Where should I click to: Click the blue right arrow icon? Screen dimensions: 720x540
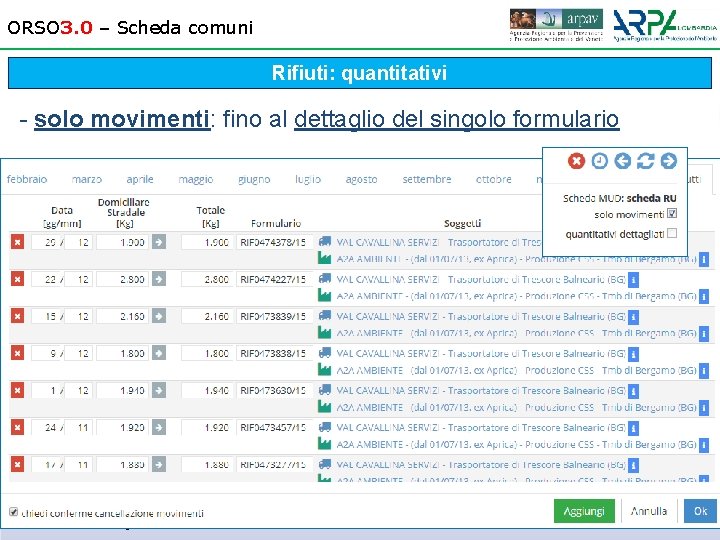coord(669,161)
